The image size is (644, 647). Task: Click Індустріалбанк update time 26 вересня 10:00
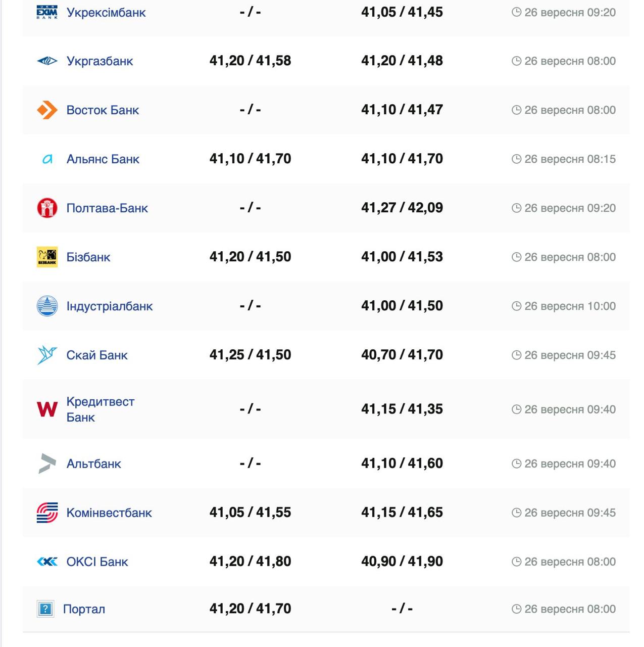pyautogui.click(x=564, y=306)
